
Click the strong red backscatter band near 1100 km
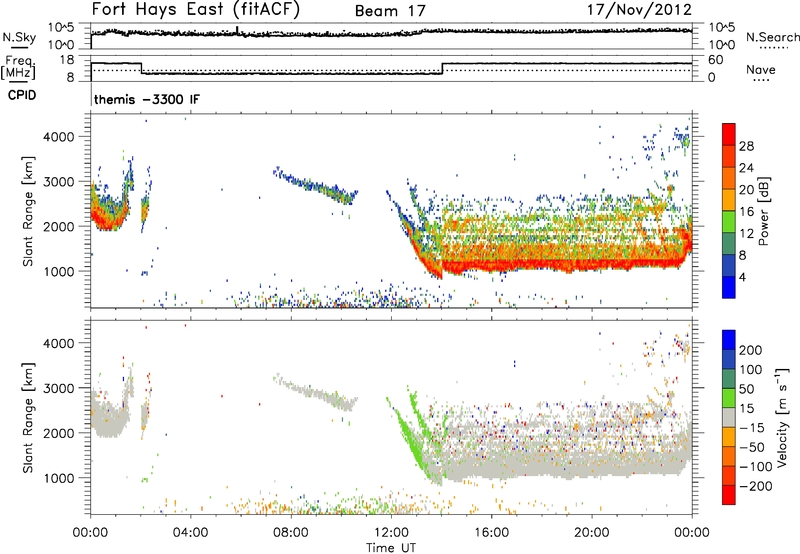point(561,264)
